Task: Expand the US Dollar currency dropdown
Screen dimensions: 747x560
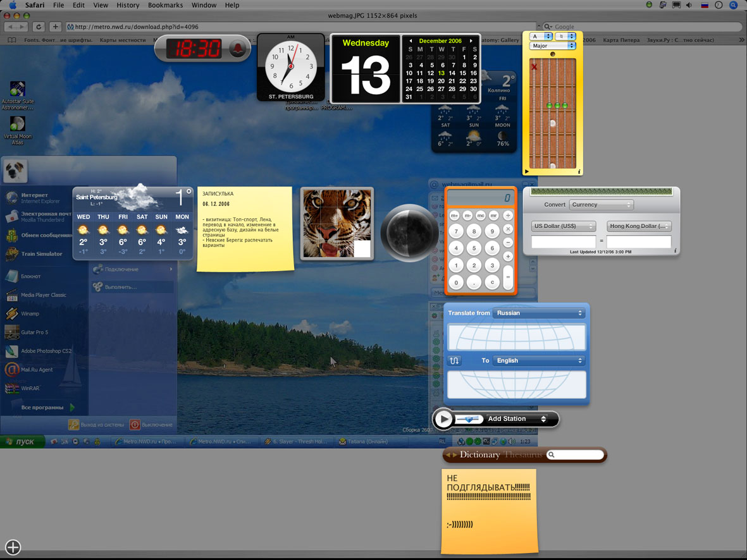Action: point(564,226)
